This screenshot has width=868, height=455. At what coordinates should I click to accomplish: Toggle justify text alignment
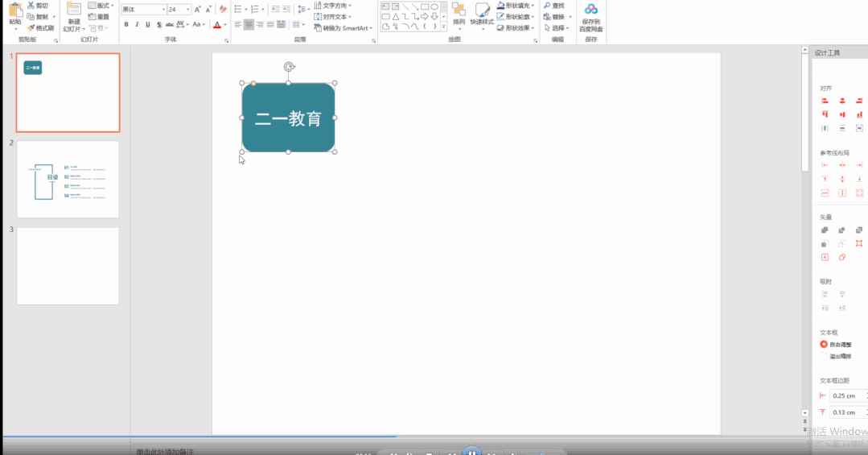point(270,24)
